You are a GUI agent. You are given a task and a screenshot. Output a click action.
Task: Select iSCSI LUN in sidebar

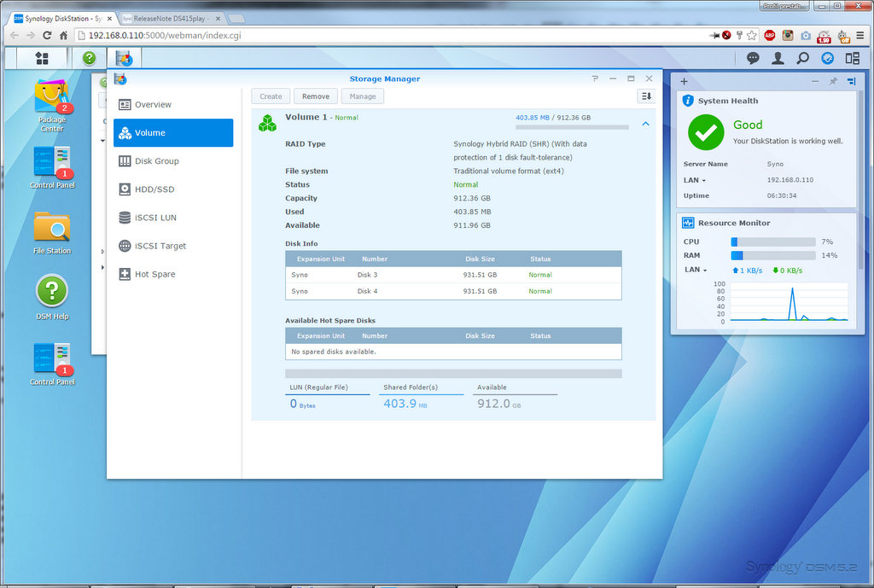click(173, 218)
